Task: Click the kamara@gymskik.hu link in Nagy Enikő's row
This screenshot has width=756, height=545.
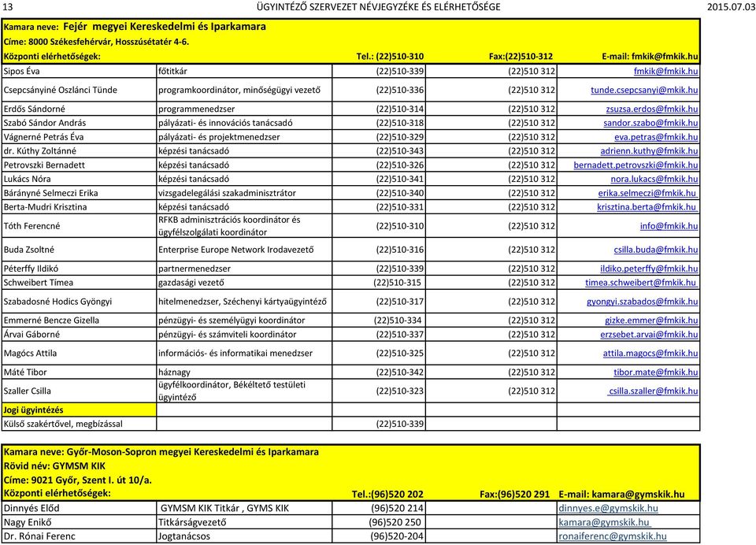Action: tap(604, 522)
